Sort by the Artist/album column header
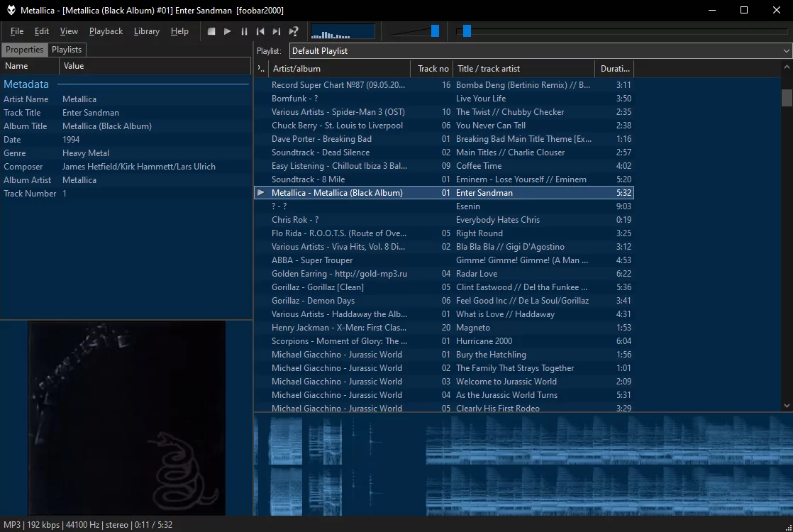 pyautogui.click(x=340, y=69)
